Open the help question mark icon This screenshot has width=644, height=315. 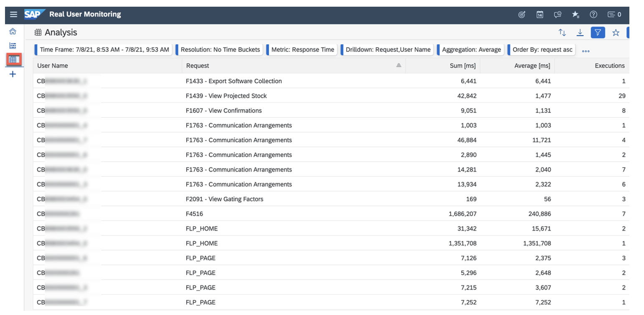[593, 15]
